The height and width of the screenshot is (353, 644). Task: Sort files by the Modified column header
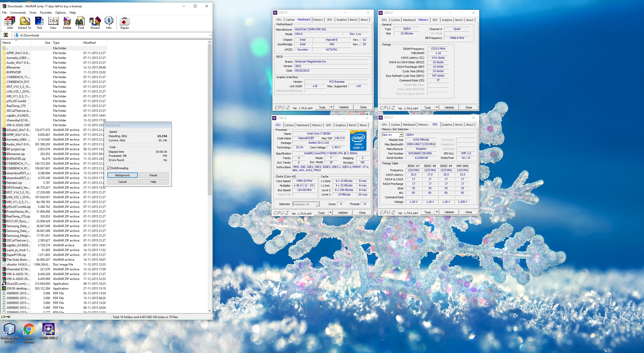click(x=94, y=43)
